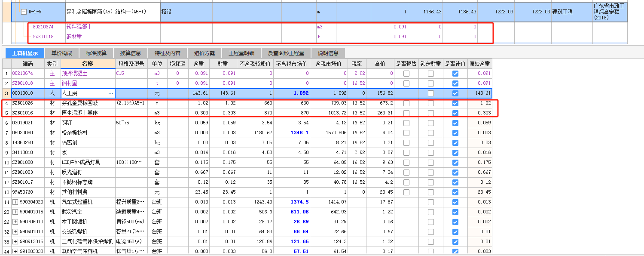Toggle 锁定数量 for 再生混凝土基座 row
644x256 pixels.
tap(431, 113)
